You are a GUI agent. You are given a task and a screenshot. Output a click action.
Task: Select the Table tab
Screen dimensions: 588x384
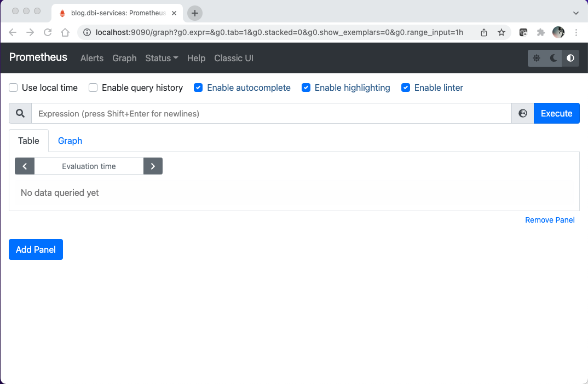[28, 141]
